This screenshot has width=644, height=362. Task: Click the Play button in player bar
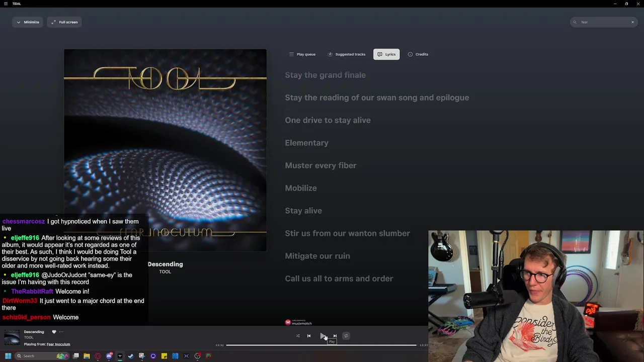pyautogui.click(x=323, y=336)
